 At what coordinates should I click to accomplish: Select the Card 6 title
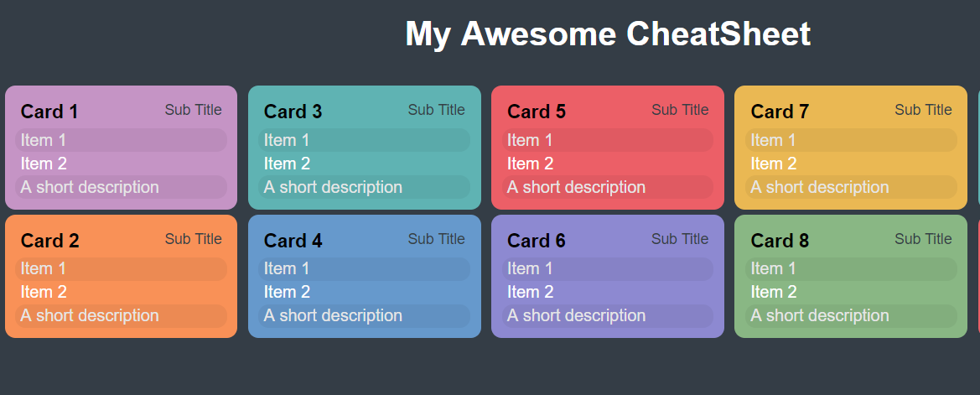click(537, 241)
